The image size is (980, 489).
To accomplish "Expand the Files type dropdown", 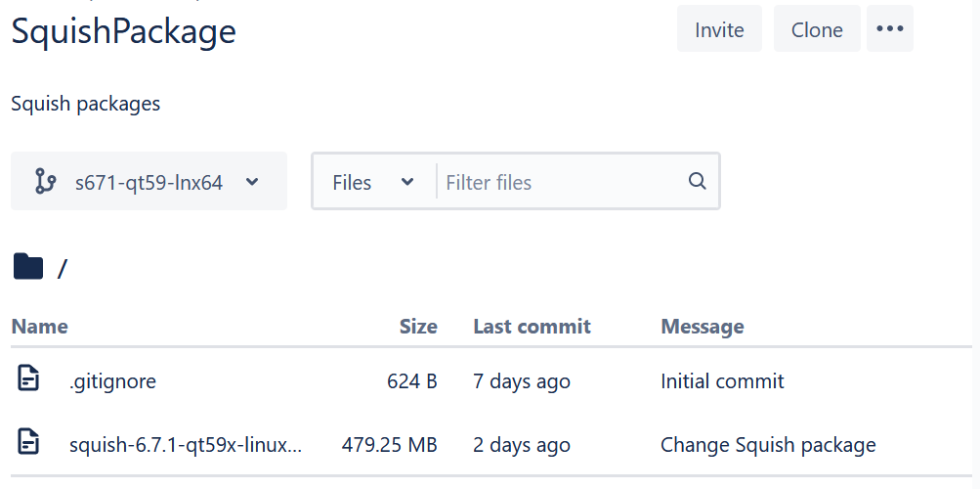I will tap(372, 182).
